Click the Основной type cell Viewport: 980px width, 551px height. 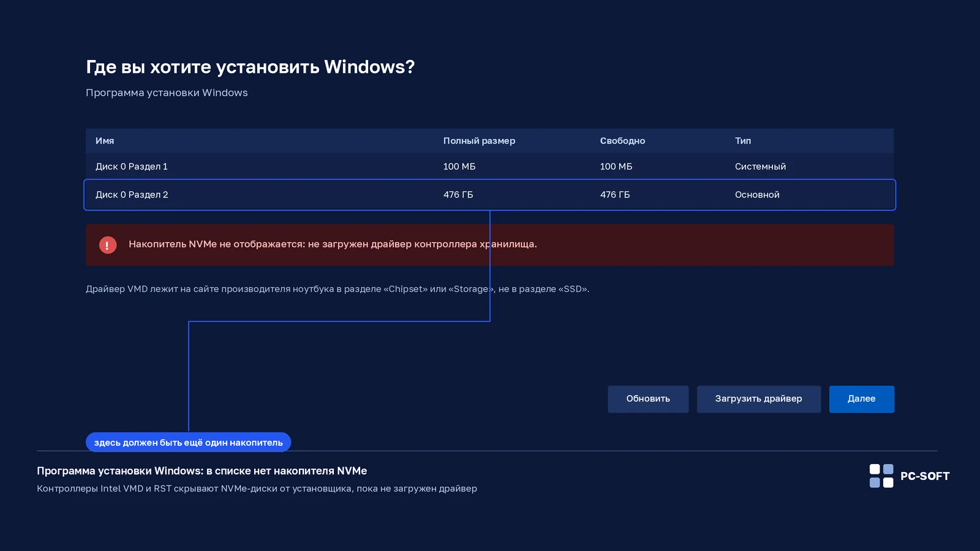757,195
